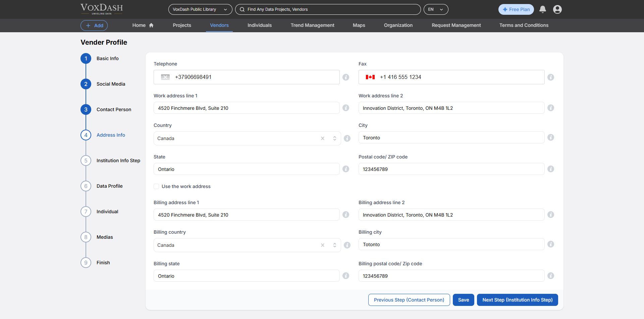The height and width of the screenshot is (319, 644).
Task: Go to the Individuals tab
Action: pos(260,25)
